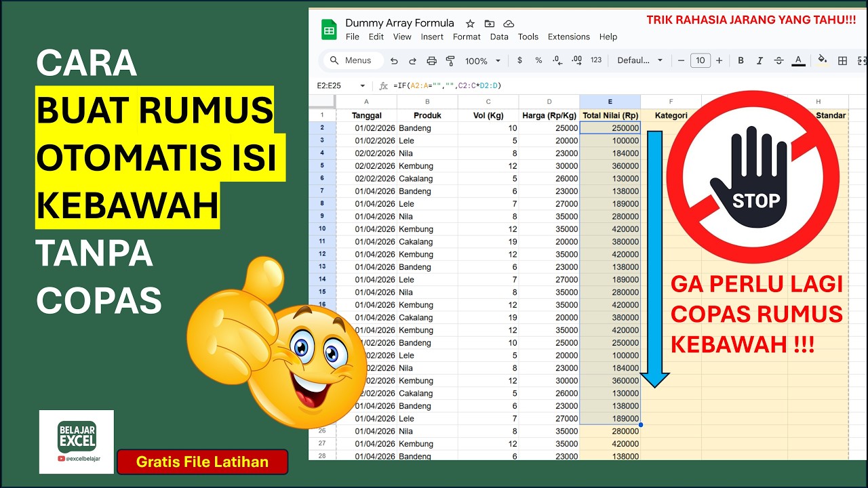Click the font size field showing 10
This screenshot has height=488, width=868.
(x=701, y=60)
